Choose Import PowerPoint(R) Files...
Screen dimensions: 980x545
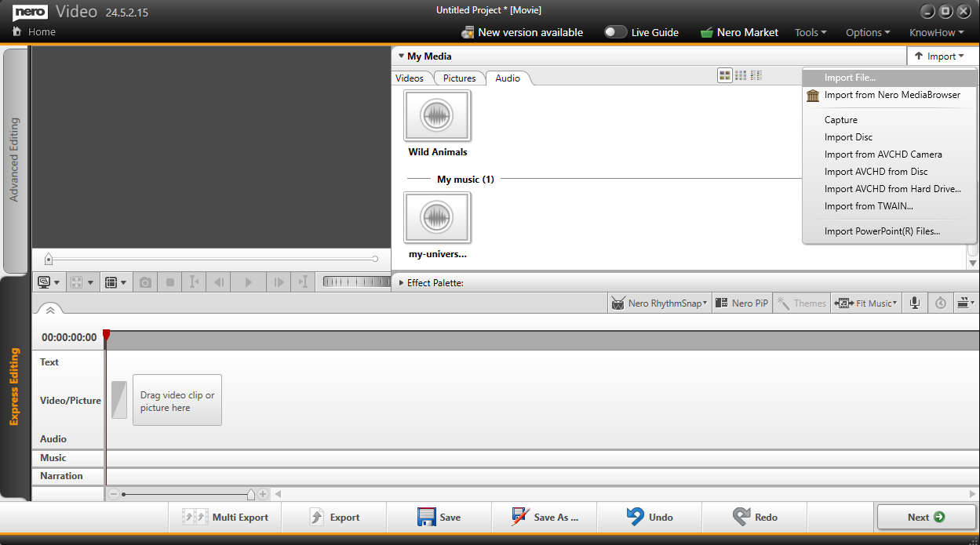pos(890,231)
